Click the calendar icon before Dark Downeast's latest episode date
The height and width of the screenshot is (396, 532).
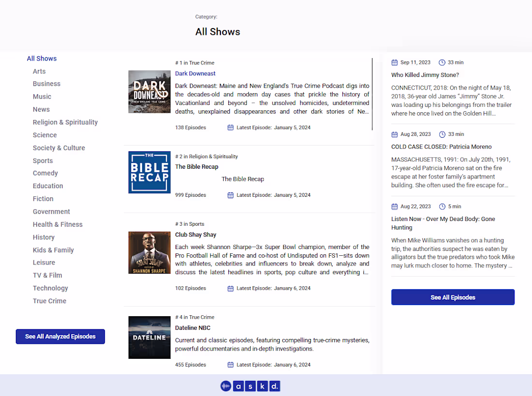click(x=230, y=127)
